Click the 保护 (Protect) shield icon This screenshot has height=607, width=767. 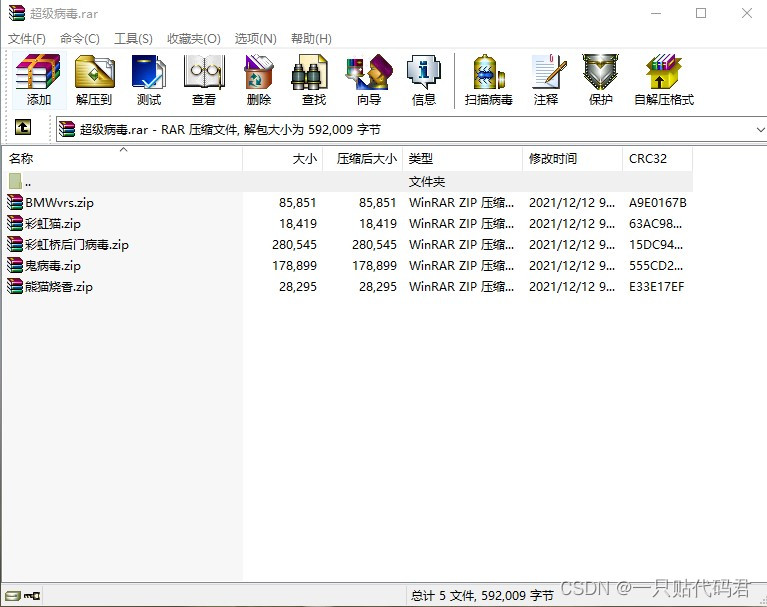(x=601, y=81)
